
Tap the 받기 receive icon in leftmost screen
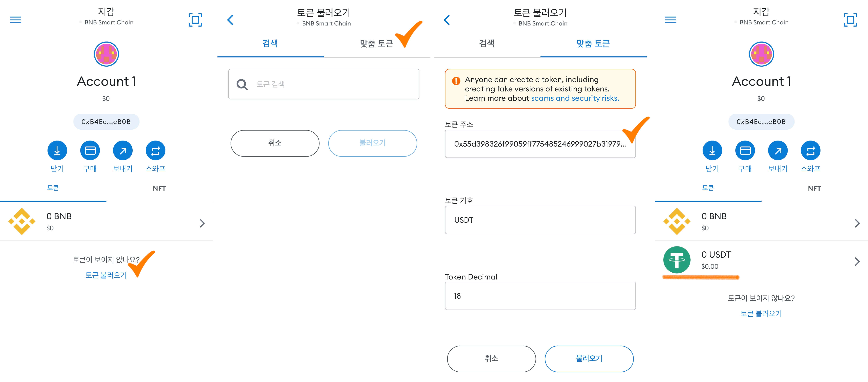(x=57, y=150)
